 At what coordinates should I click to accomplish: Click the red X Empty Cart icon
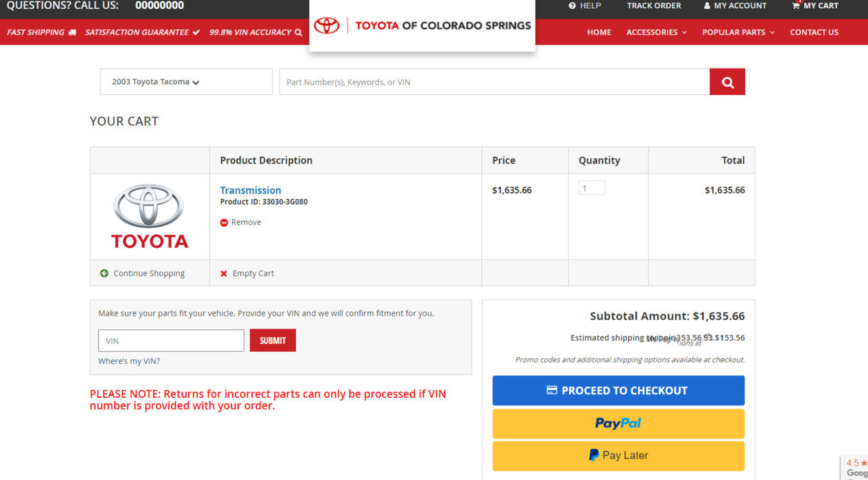point(224,274)
